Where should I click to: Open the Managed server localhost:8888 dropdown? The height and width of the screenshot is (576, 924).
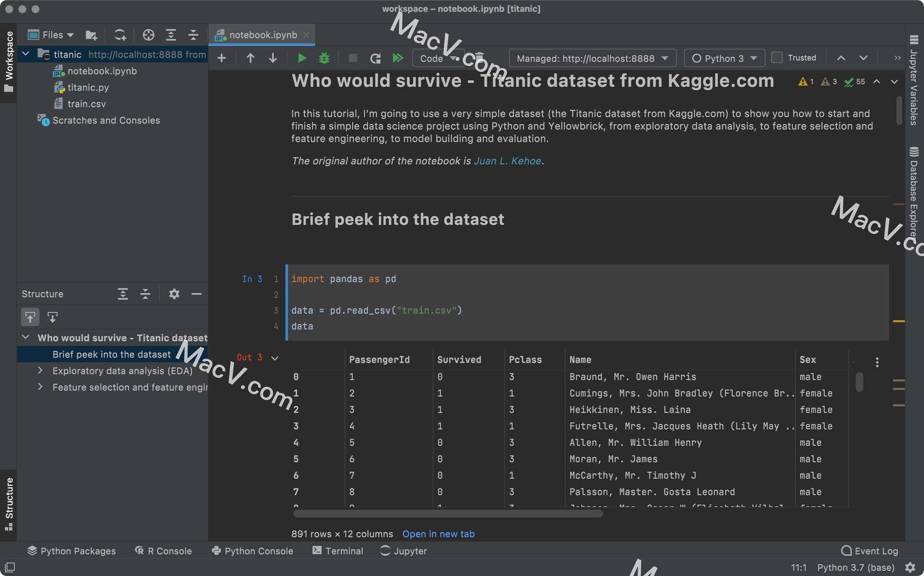pyautogui.click(x=592, y=58)
